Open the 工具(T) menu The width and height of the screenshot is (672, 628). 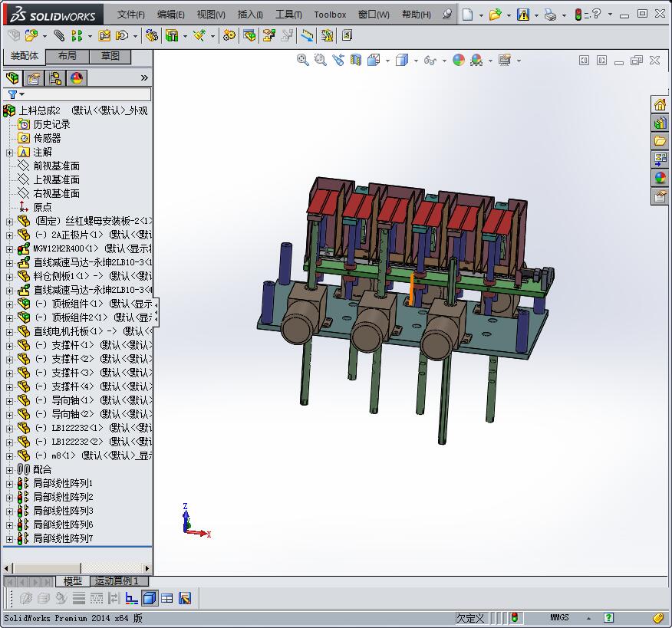click(x=288, y=15)
